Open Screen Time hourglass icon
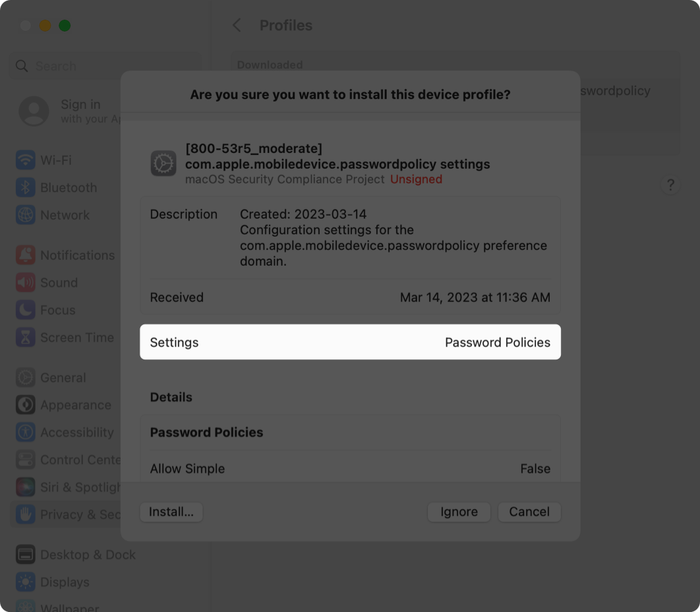The width and height of the screenshot is (700, 612). [x=26, y=337]
